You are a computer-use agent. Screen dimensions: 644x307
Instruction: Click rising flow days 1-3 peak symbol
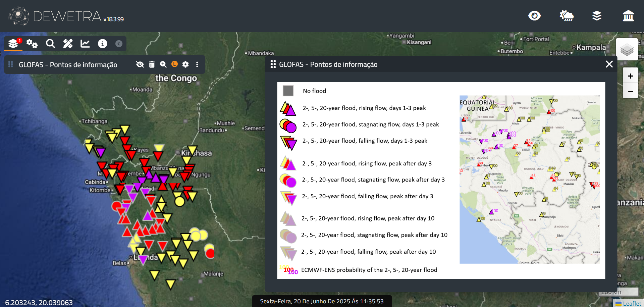click(288, 108)
